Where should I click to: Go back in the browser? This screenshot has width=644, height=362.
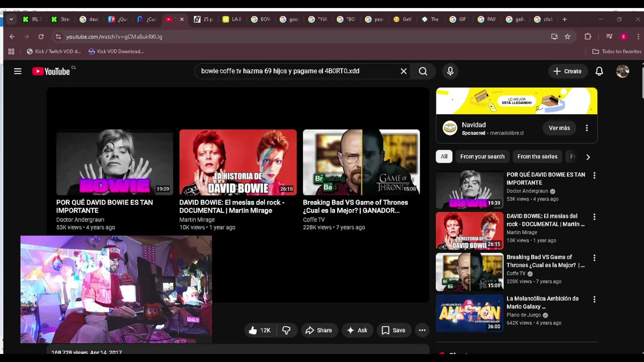point(12,37)
